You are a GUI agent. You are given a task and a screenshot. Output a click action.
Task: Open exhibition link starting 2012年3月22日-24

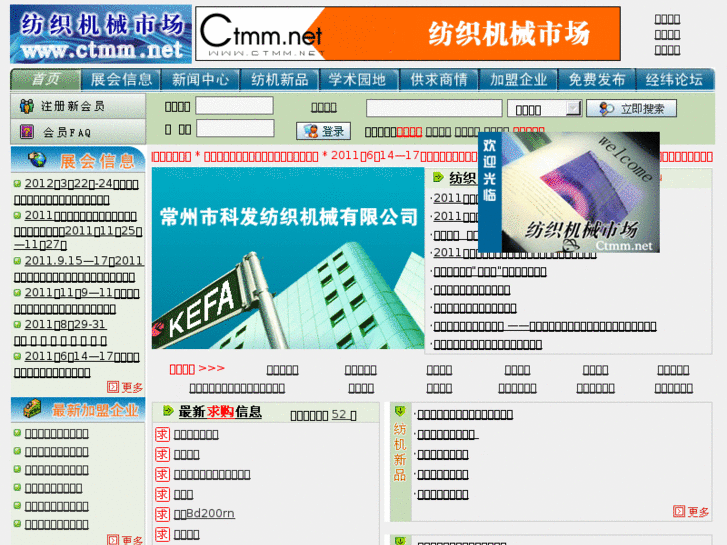pyautogui.click(x=77, y=192)
